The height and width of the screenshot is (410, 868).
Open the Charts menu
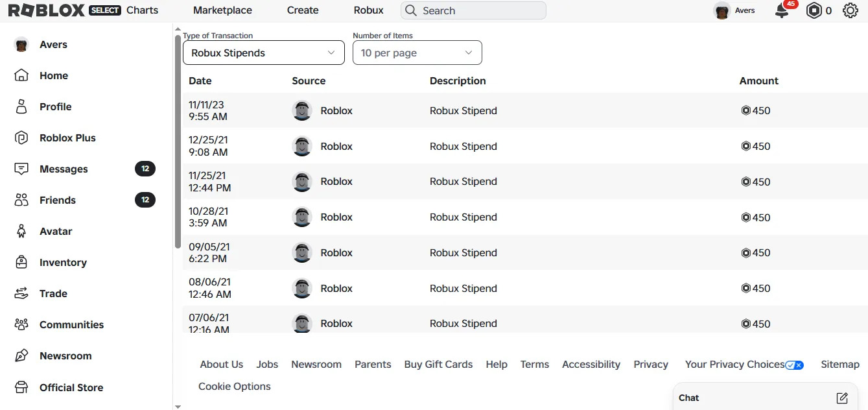point(143,10)
